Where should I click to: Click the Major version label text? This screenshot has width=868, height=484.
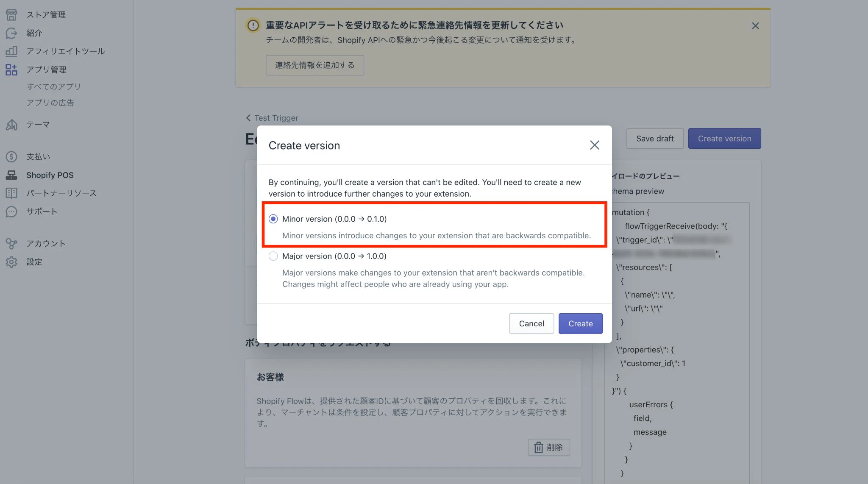pyautogui.click(x=334, y=256)
